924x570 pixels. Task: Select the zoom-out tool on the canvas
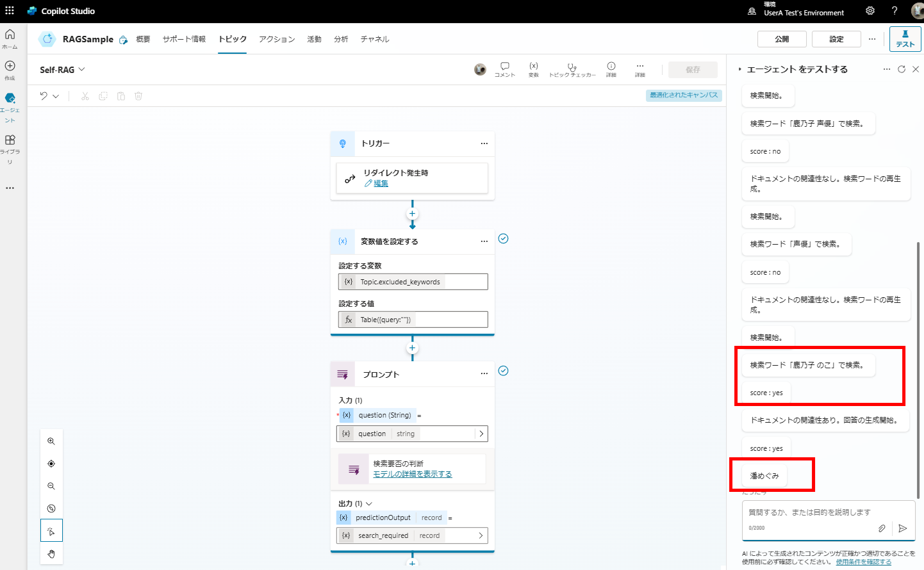click(x=51, y=485)
